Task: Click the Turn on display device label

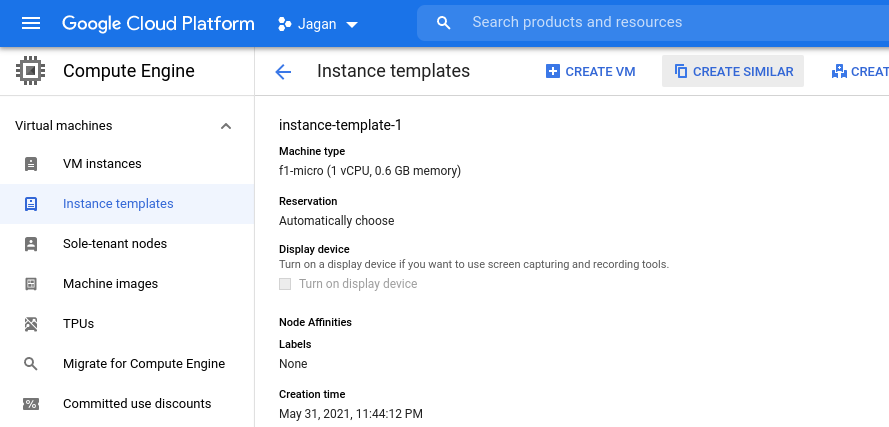Action: point(358,284)
